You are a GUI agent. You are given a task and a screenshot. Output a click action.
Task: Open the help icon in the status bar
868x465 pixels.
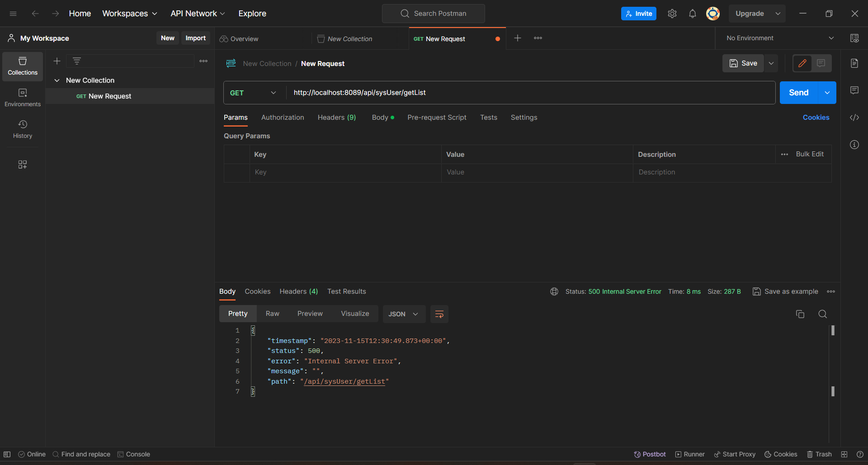click(x=860, y=454)
